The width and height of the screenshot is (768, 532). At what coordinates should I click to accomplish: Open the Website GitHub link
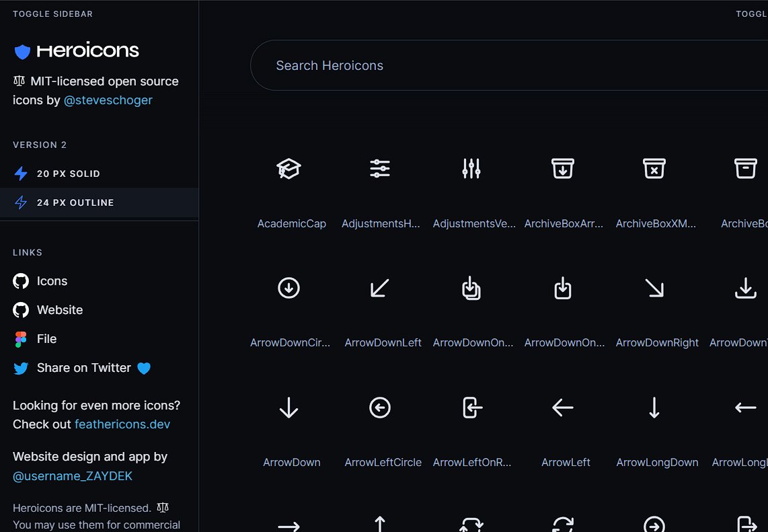click(x=48, y=310)
